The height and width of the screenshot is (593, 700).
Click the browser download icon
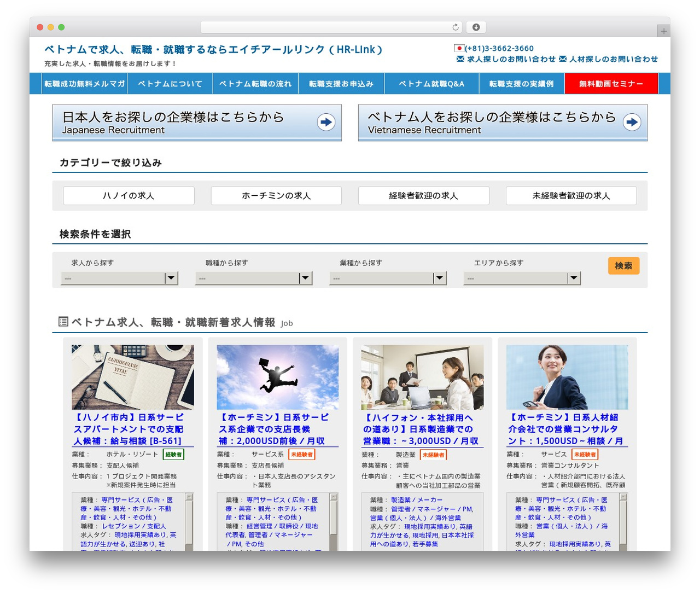(x=476, y=27)
